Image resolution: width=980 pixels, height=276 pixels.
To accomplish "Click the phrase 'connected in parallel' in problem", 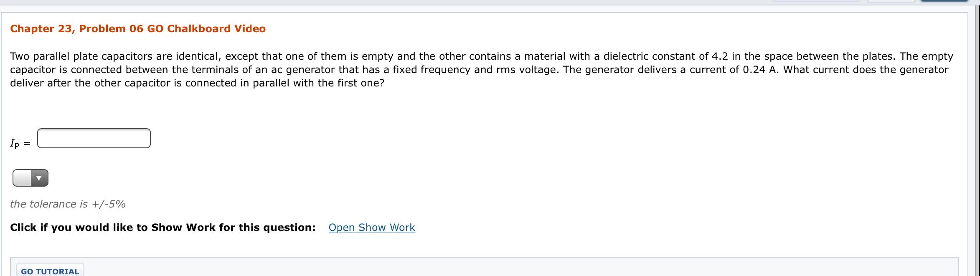I will pos(237,83).
